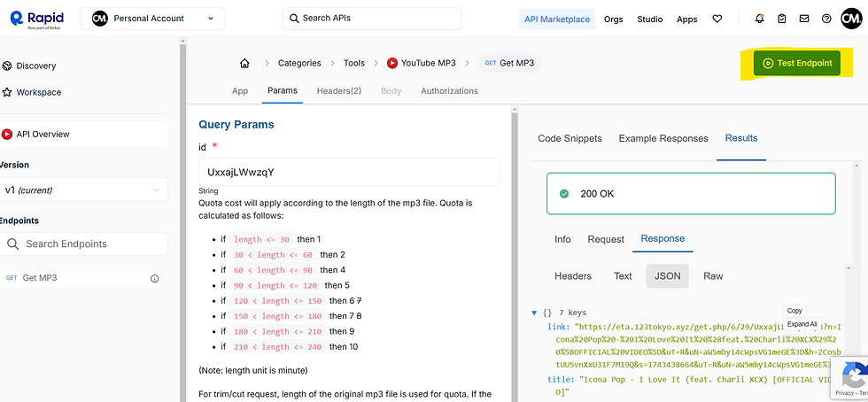The width and height of the screenshot is (868, 402).
Task: Select the JSON view button
Action: [667, 276]
